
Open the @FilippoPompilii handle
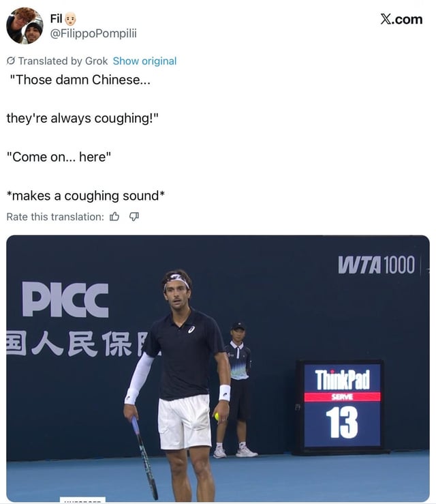click(x=93, y=33)
